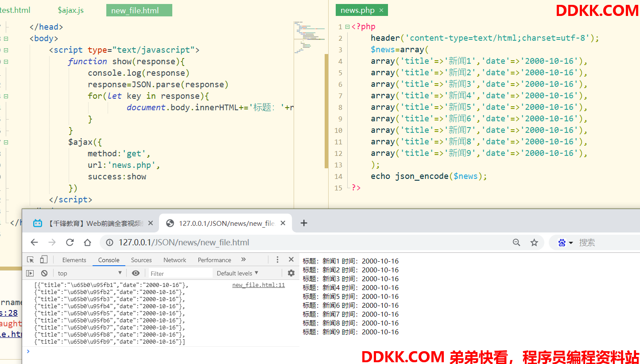Open the top JavaScript context dropdown
The height and width of the screenshot is (364, 640).
pyautogui.click(x=90, y=273)
